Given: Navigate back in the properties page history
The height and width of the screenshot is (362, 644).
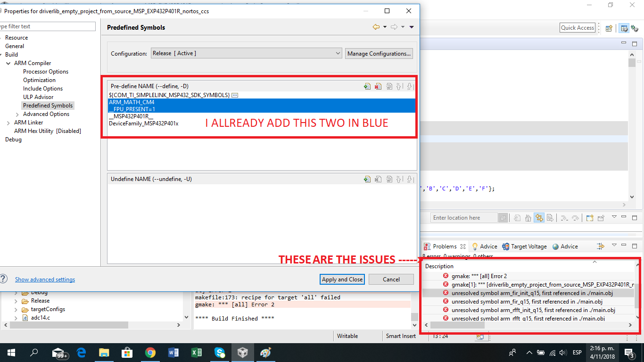Looking at the screenshot, I should [x=376, y=27].
